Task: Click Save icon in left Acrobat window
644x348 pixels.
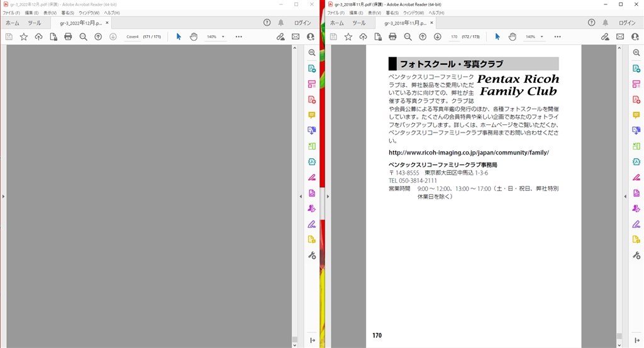Action: [9, 37]
